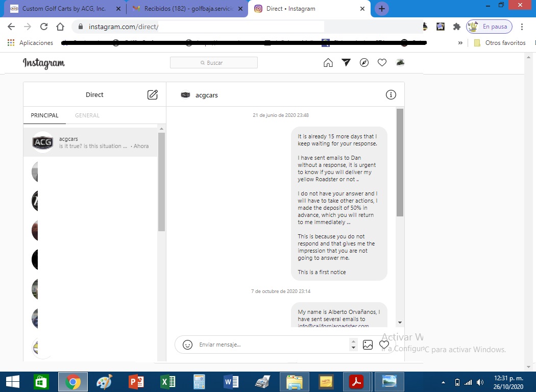
Task: Click the page scrollbar down arrow
Action: [528, 367]
